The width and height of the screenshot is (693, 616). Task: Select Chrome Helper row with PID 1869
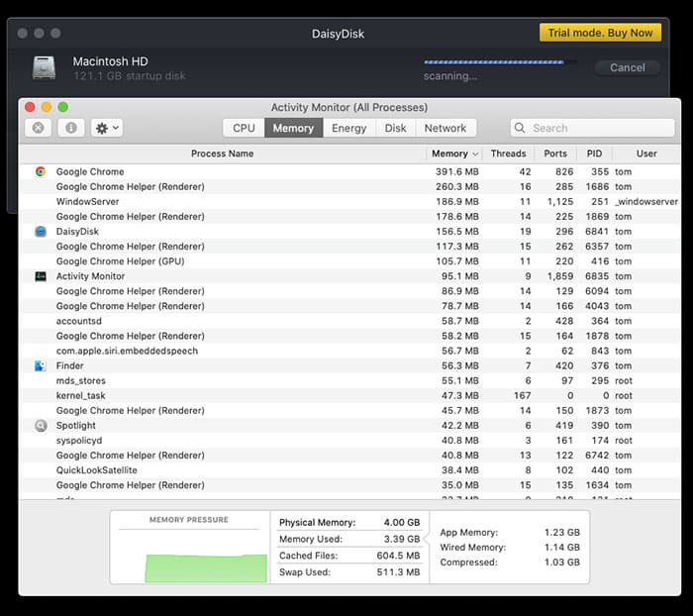point(350,217)
